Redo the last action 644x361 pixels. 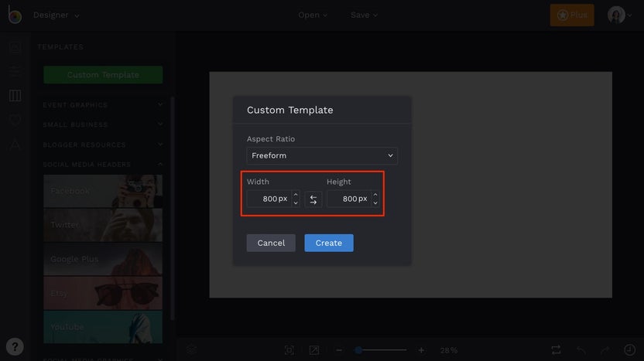pyautogui.click(x=605, y=350)
